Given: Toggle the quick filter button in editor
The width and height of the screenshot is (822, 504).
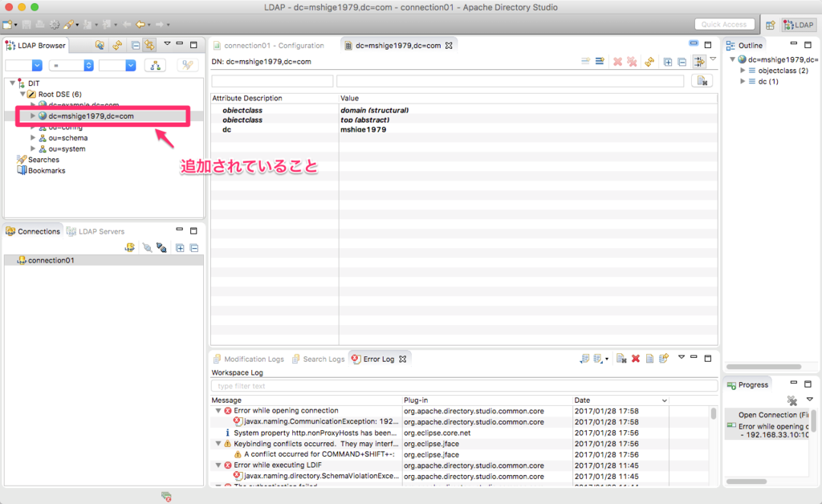Looking at the screenshot, I should point(699,62).
